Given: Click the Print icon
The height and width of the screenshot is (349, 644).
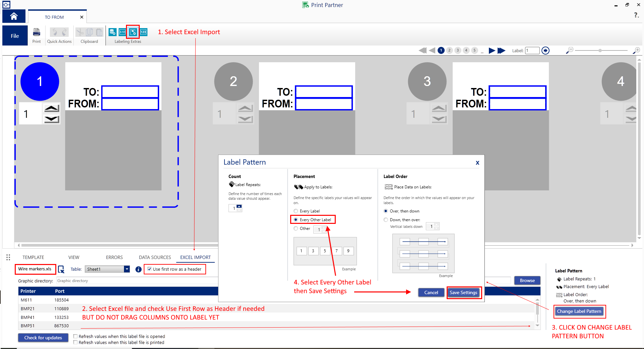Looking at the screenshot, I should [37, 32].
